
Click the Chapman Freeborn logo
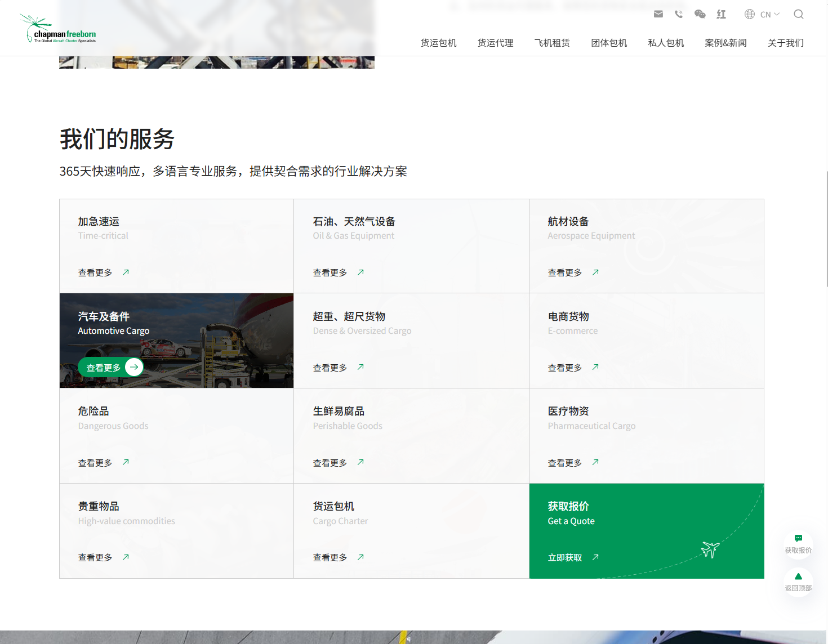(59, 29)
